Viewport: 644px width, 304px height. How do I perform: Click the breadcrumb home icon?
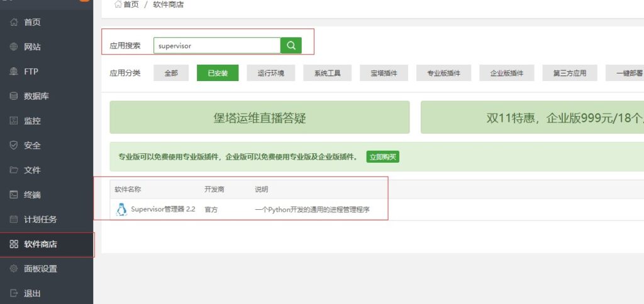pyautogui.click(x=118, y=4)
